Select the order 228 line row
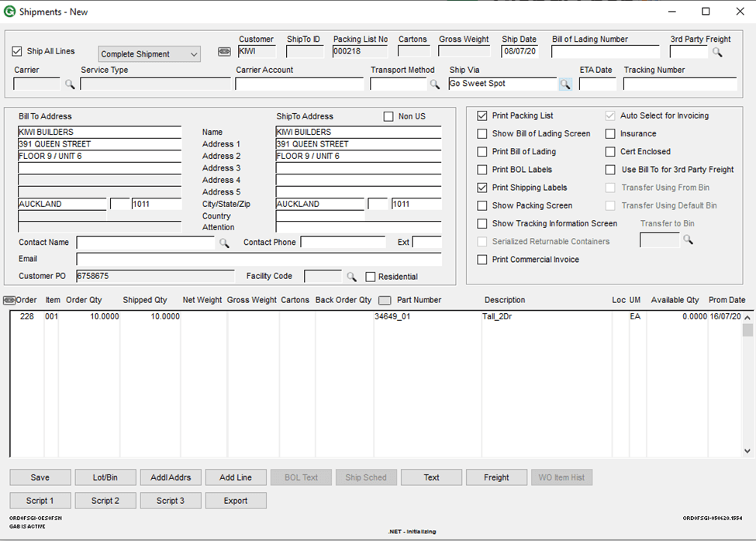Image resolution: width=756 pixels, height=541 pixels. pos(376,316)
